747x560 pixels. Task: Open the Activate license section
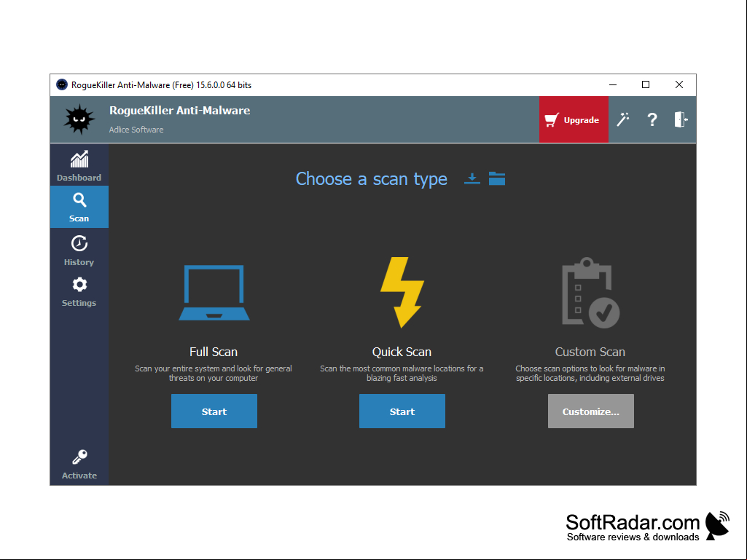(79, 464)
